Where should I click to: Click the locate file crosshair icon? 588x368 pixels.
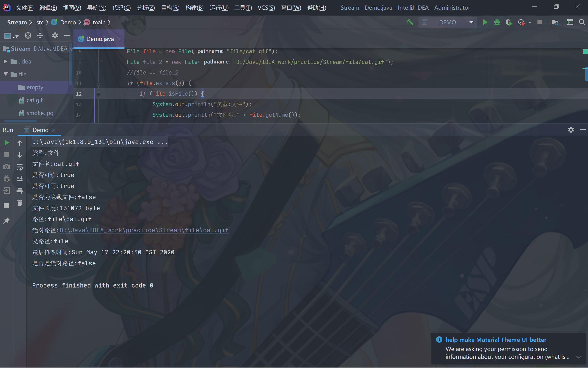click(x=28, y=35)
